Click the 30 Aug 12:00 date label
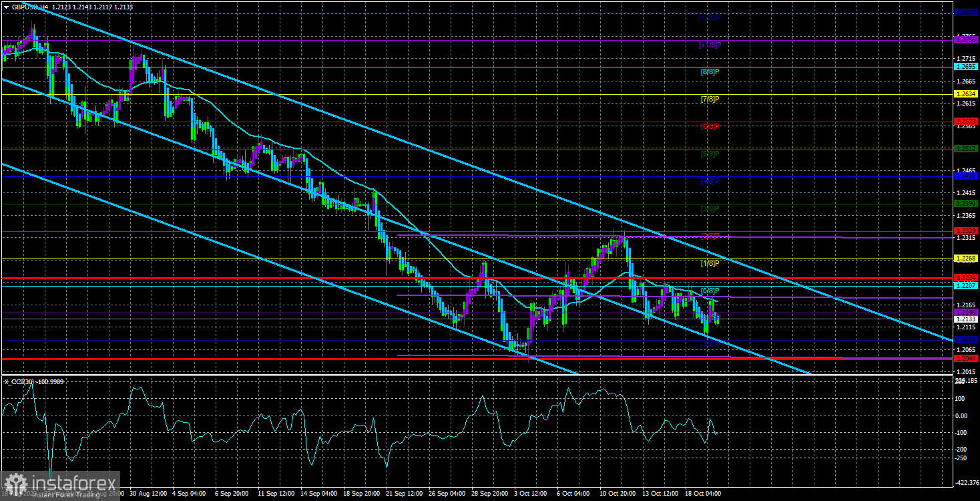The image size is (980, 501). pyautogui.click(x=148, y=494)
